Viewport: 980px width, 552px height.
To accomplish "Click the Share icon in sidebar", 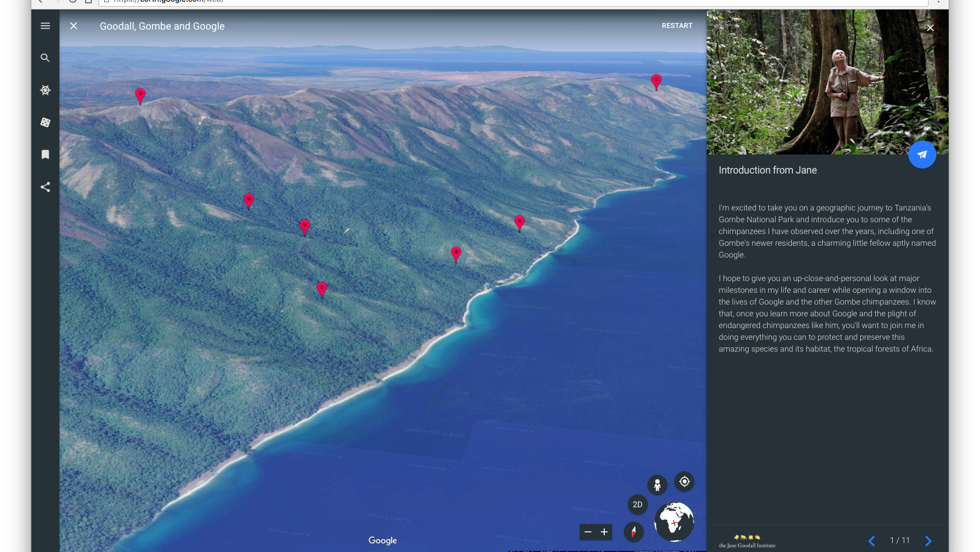I will pyautogui.click(x=45, y=187).
